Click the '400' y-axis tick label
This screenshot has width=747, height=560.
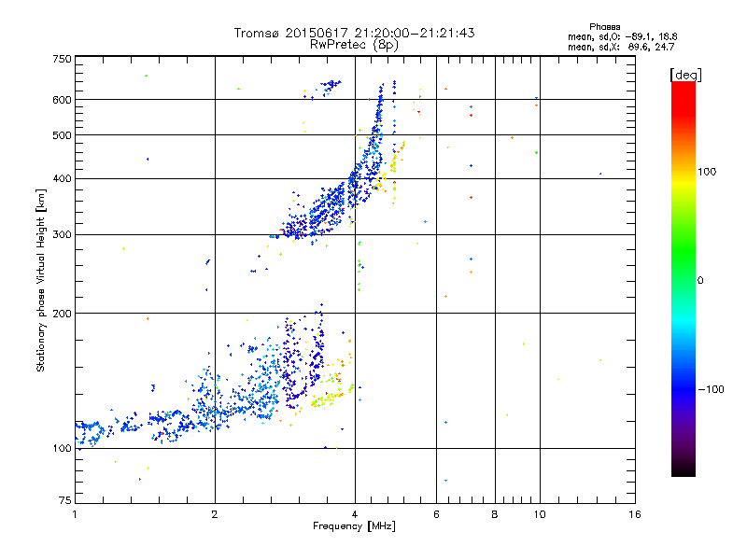click(x=63, y=179)
